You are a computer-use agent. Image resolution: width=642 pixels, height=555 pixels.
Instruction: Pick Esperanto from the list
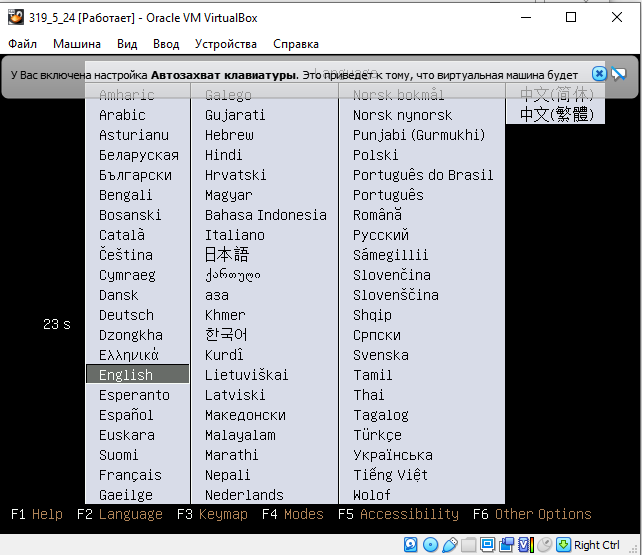click(x=134, y=395)
